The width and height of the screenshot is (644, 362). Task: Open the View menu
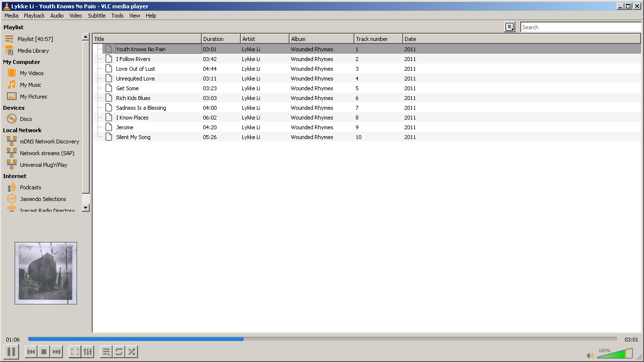135,16
